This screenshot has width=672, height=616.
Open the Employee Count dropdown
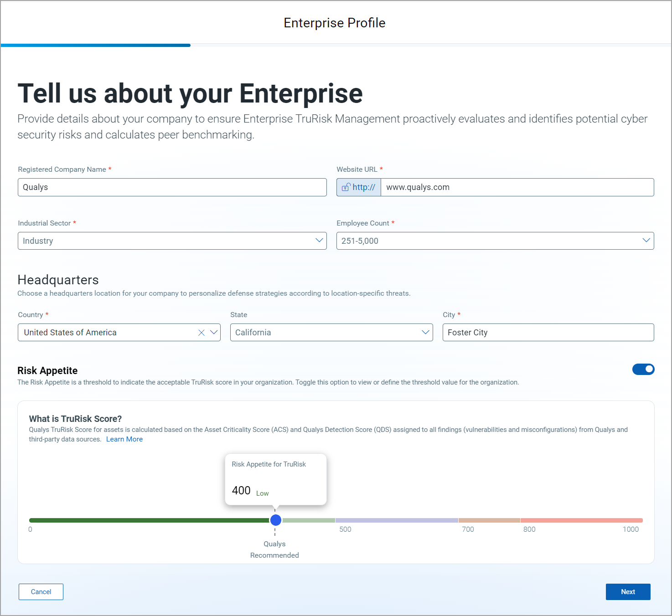click(495, 241)
